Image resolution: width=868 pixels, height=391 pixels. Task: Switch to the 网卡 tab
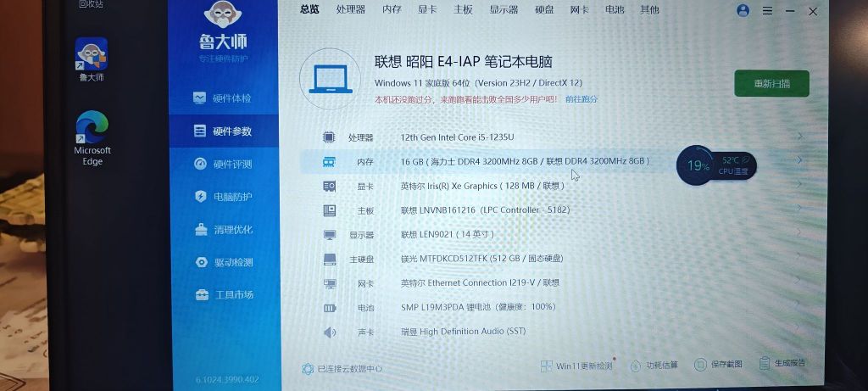point(580,9)
